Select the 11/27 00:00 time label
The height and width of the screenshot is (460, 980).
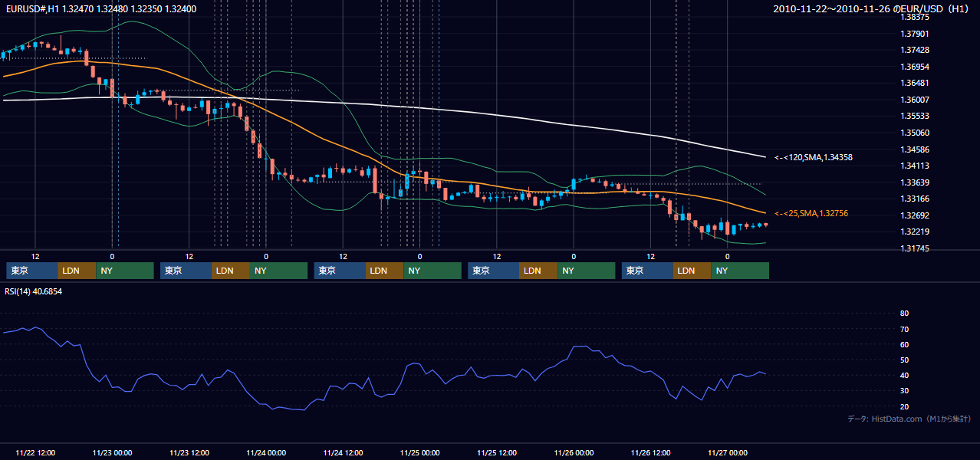click(x=727, y=452)
